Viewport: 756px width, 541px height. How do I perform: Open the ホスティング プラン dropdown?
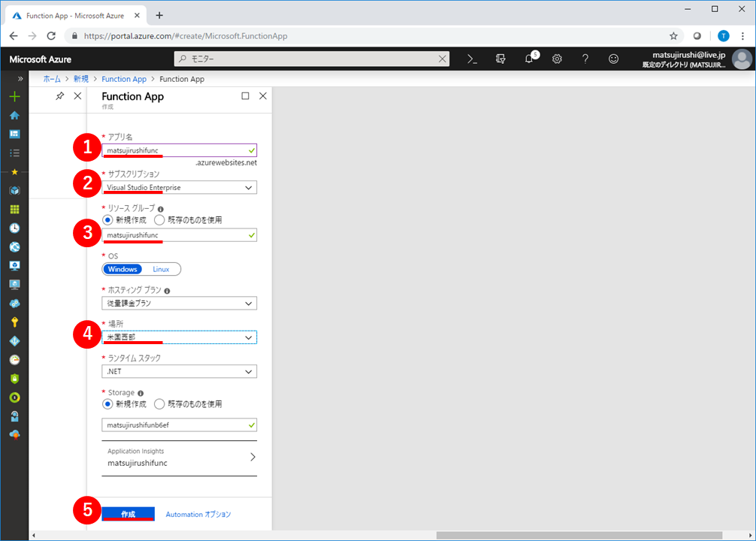coord(179,304)
